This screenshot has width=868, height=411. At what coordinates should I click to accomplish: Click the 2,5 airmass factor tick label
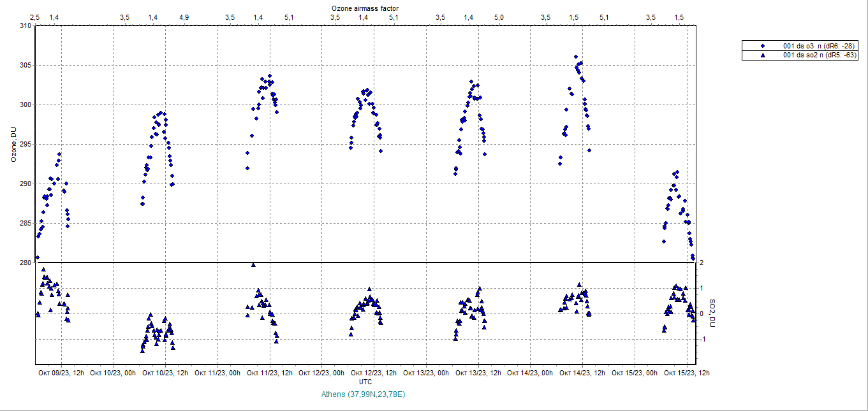[x=34, y=17]
